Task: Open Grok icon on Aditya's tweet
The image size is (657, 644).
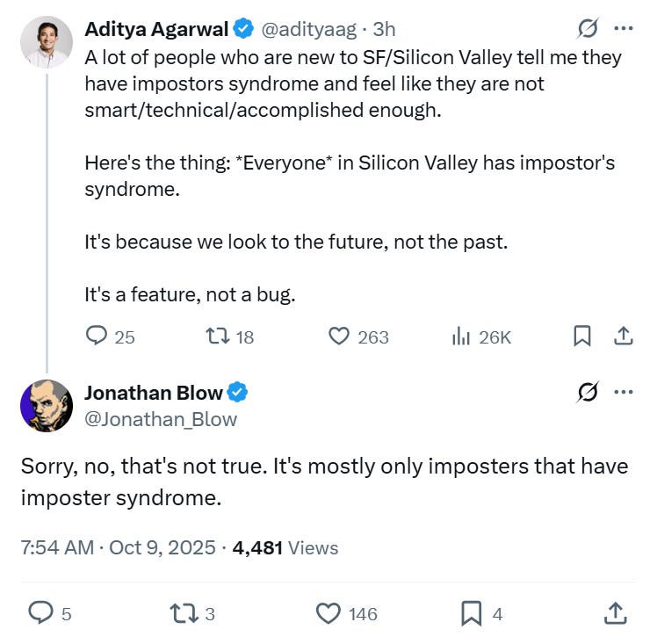Action: tap(588, 29)
